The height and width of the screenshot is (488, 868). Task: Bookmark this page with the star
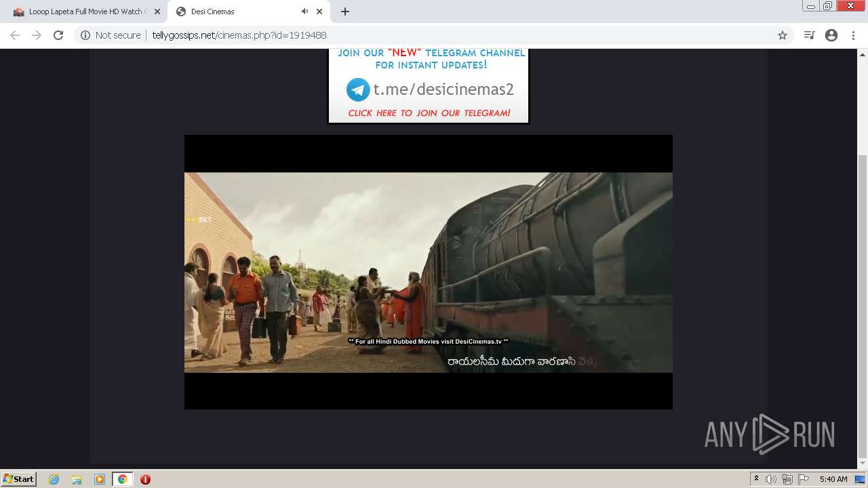[782, 35]
